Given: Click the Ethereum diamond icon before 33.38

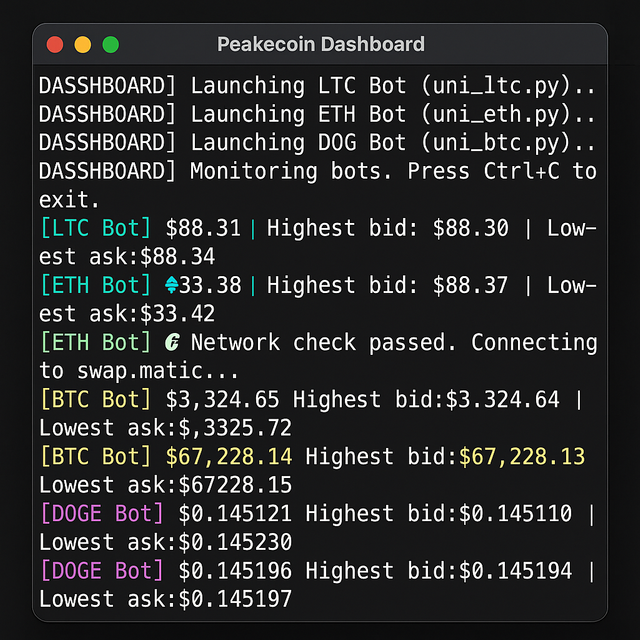Looking at the screenshot, I should pos(172,285).
